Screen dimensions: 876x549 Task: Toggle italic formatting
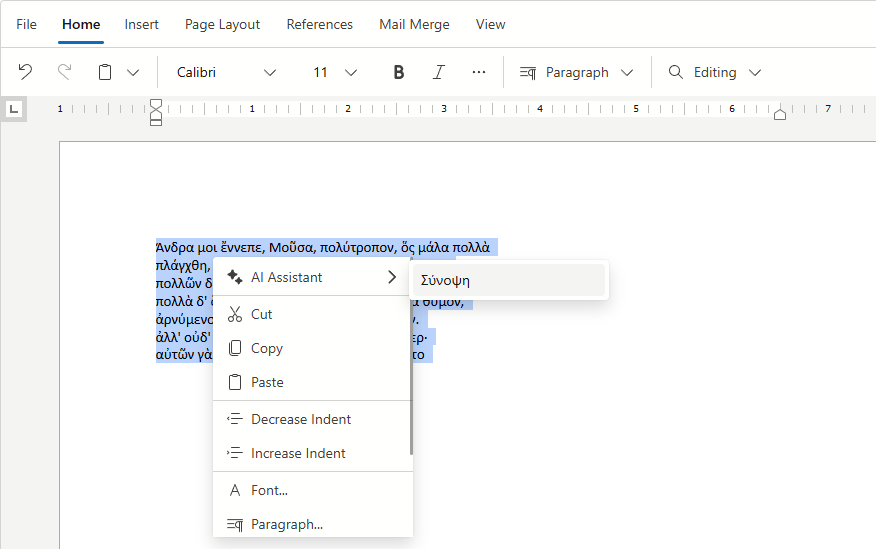coord(439,72)
